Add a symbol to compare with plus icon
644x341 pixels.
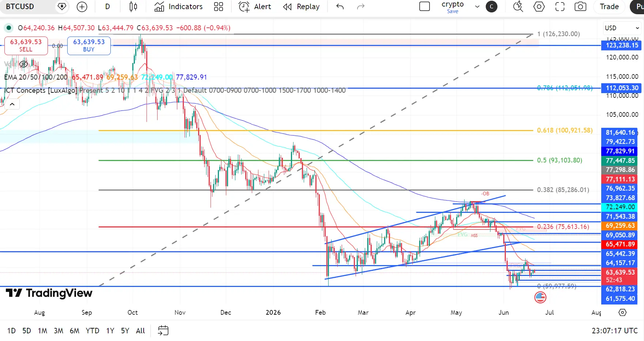coord(82,7)
